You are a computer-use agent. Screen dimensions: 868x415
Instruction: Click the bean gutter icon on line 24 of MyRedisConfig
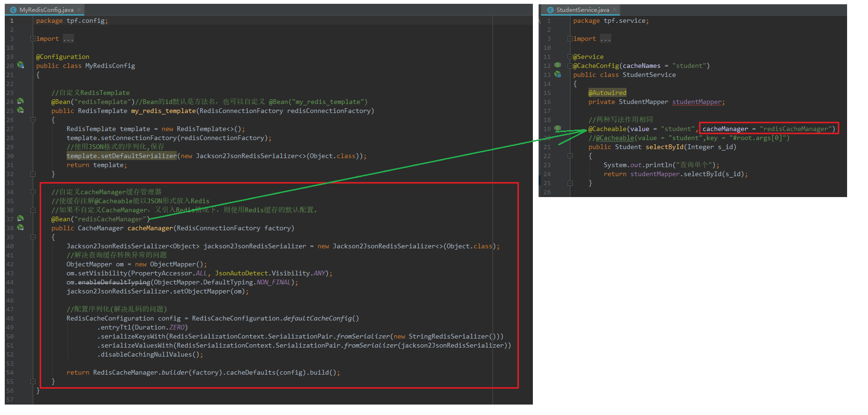point(20,101)
